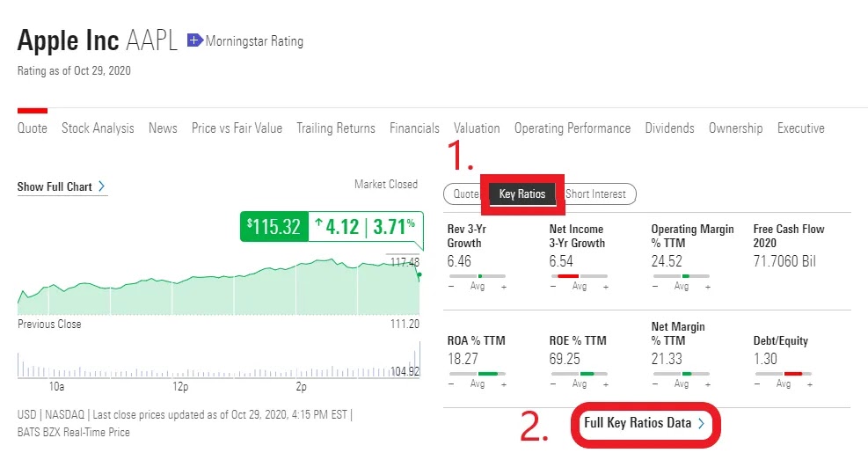
Task: Click the Market Closed status text
Action: pyautogui.click(x=386, y=185)
